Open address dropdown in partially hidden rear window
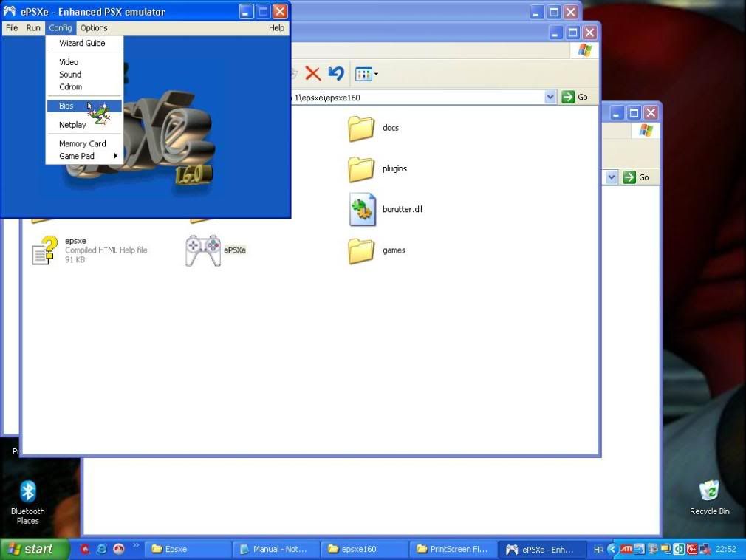746x560 pixels. pos(612,177)
